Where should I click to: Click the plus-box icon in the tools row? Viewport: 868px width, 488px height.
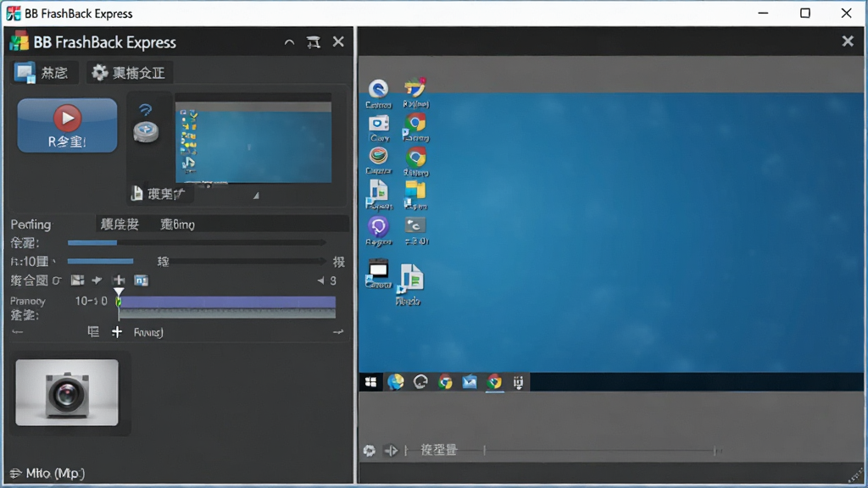coord(119,280)
